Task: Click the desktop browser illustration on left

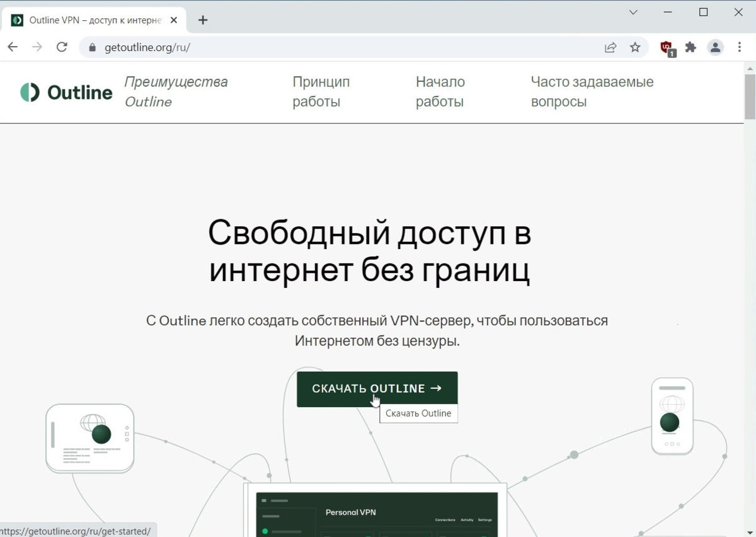Action: click(89, 438)
